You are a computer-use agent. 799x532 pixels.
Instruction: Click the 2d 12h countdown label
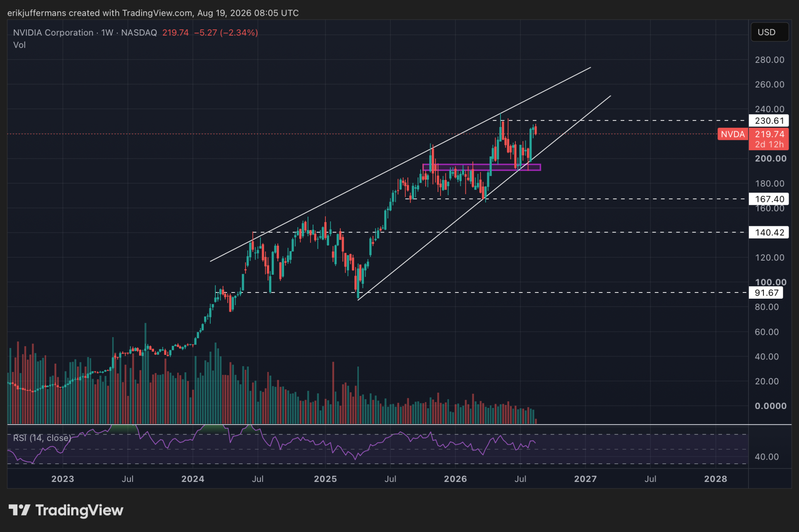click(x=769, y=144)
